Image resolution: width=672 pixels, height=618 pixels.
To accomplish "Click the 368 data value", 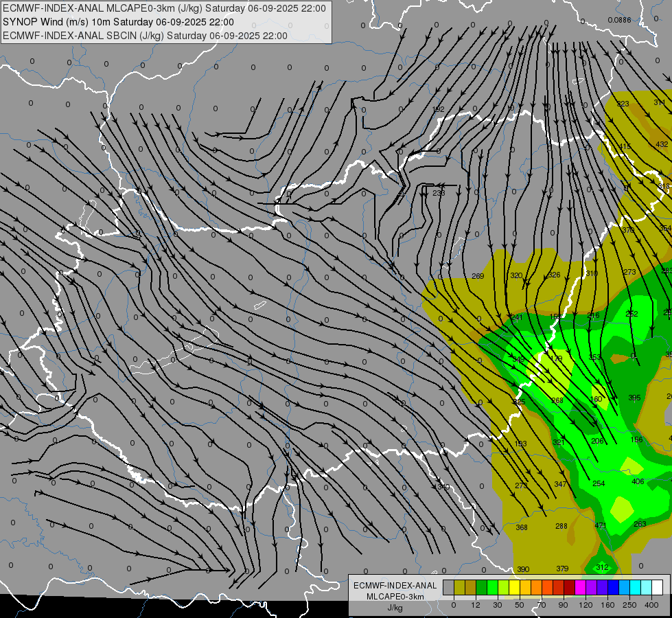I will coord(522,527).
